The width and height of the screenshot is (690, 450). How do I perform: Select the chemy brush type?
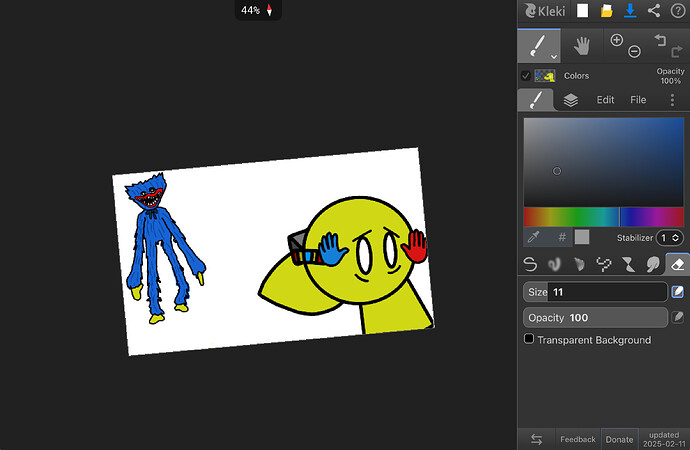(x=628, y=264)
